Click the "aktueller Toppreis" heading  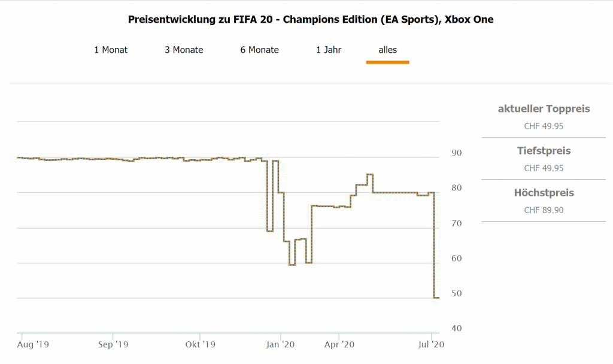click(x=544, y=109)
